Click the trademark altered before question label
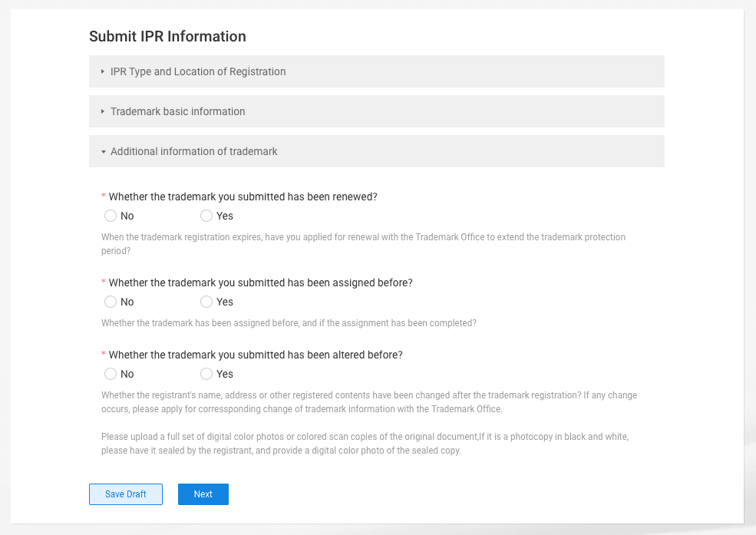 [256, 355]
